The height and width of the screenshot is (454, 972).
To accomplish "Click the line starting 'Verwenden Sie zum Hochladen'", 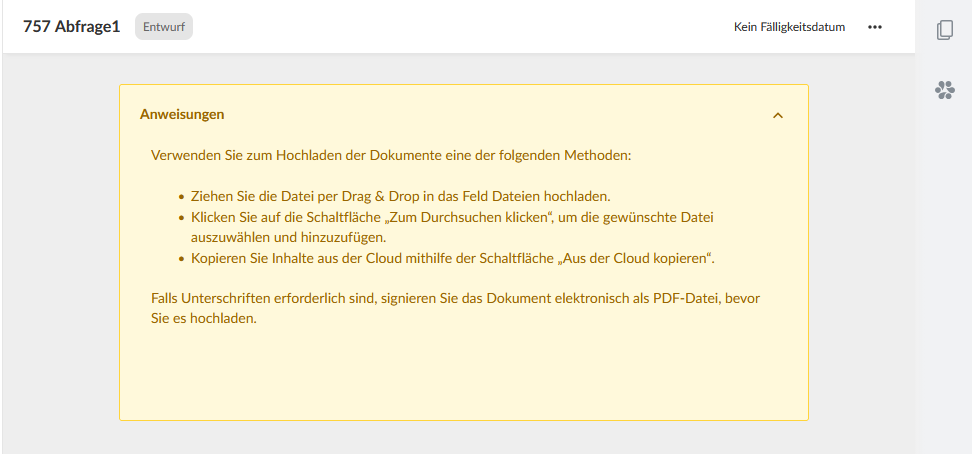I will tap(391, 155).
